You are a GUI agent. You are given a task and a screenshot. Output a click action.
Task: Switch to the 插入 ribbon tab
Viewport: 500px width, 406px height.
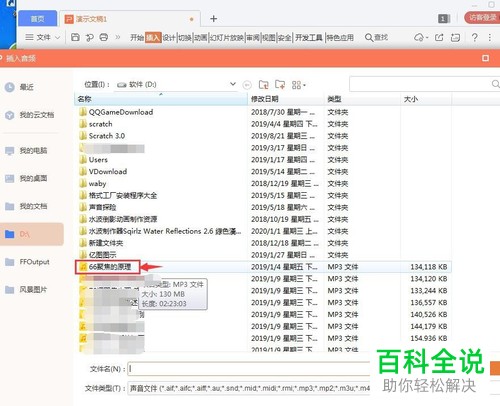[x=153, y=38]
